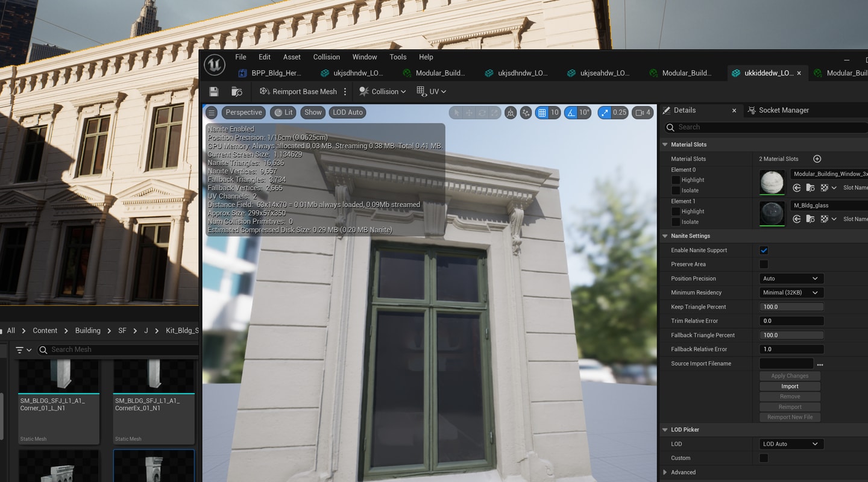Open the Perspective view mode menu
Viewport: 868px width, 482px height.
pyautogui.click(x=244, y=112)
